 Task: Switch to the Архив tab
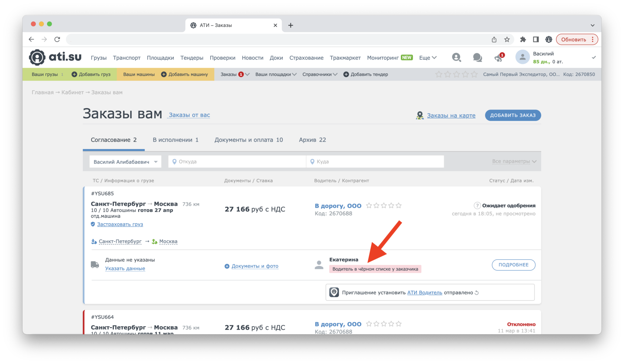312,140
